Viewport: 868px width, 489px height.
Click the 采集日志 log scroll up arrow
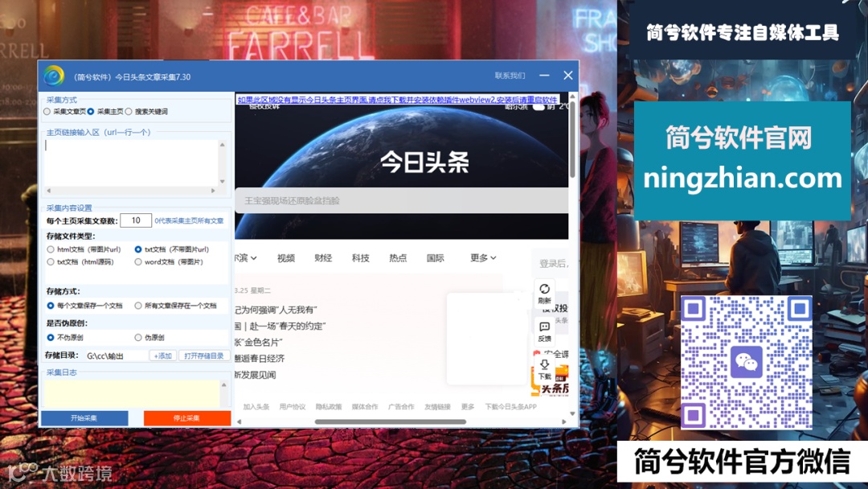[223, 385]
